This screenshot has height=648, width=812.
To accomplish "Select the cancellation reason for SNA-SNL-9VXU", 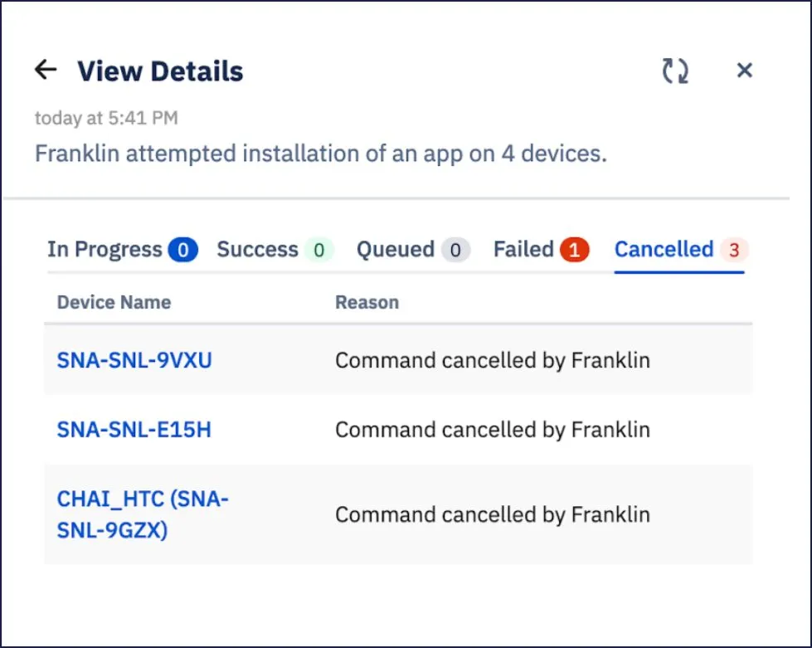I will [x=493, y=360].
